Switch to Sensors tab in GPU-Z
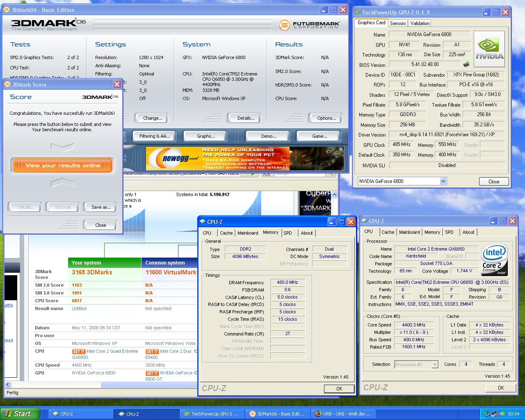Viewport: 525px width, 420px height. [x=398, y=23]
